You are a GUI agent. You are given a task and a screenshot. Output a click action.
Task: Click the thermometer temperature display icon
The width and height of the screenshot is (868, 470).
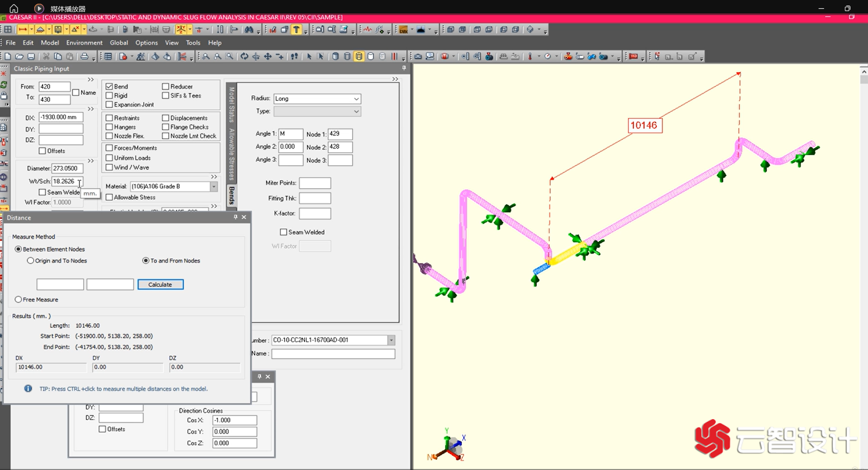point(530,56)
